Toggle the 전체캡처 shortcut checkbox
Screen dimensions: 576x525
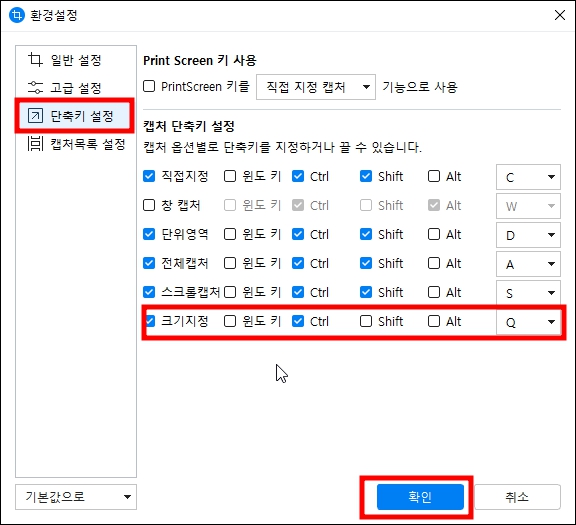(x=149, y=263)
